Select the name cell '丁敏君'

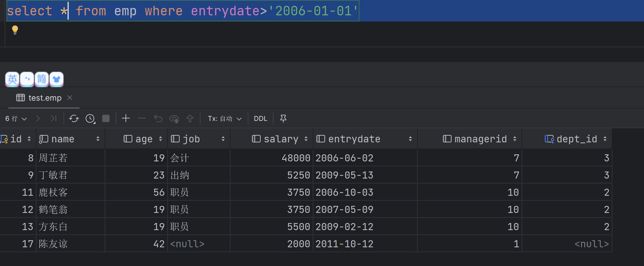coord(71,175)
